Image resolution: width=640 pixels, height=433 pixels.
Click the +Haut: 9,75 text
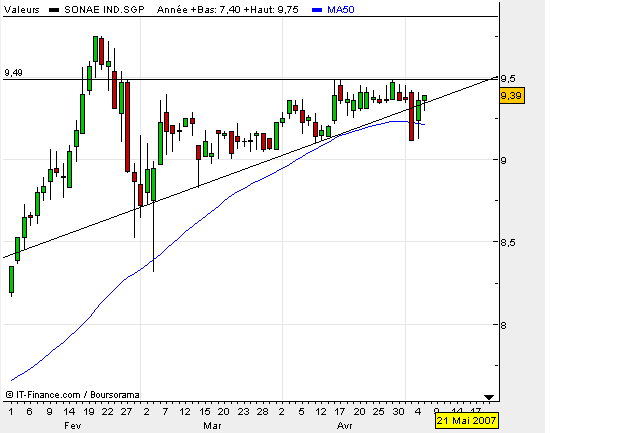click(271, 10)
